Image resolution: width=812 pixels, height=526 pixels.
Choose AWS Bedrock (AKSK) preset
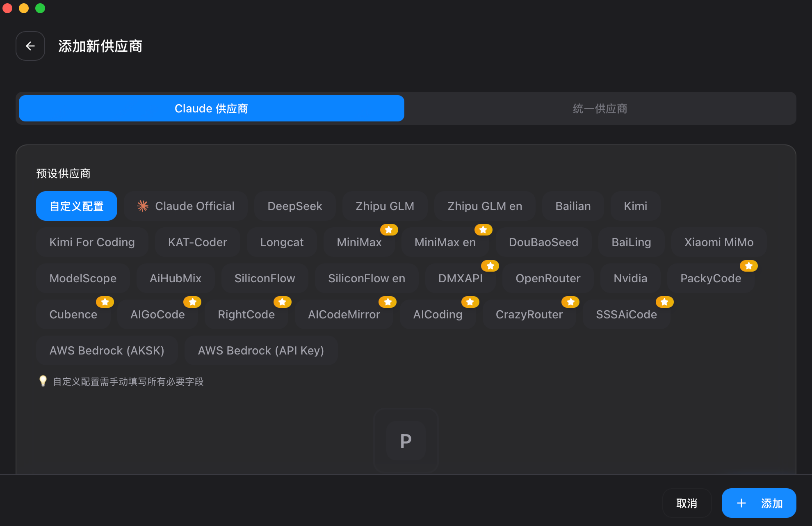107,350
